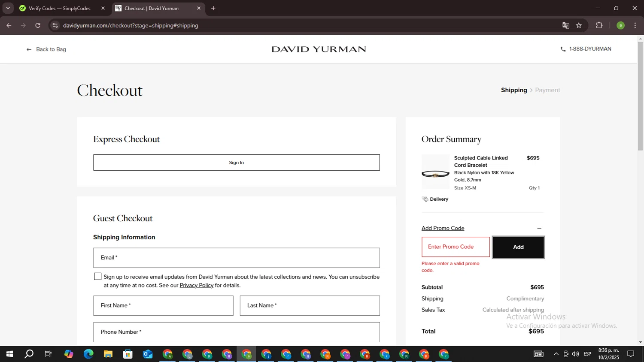Bookmark this page with the star icon
644x362 pixels.
(579, 25)
